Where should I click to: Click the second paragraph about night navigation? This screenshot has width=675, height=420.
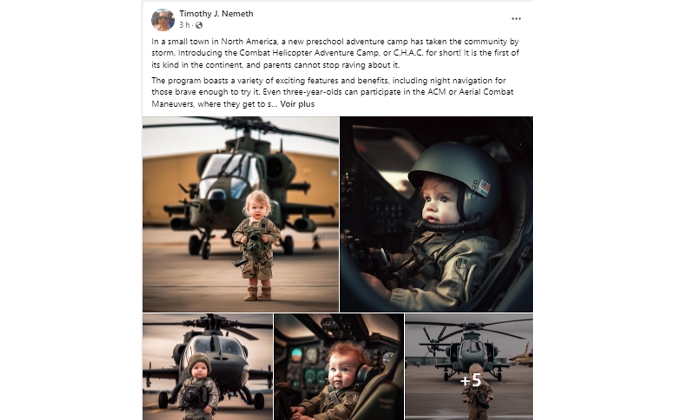(332, 92)
